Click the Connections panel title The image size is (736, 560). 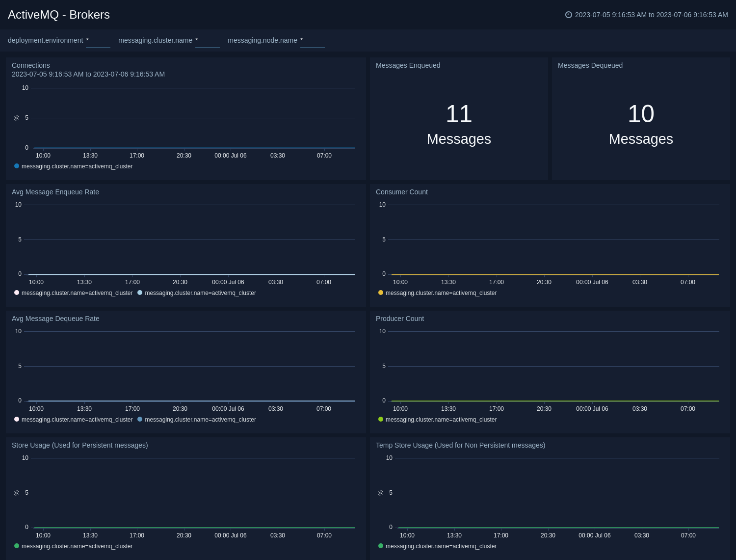click(x=31, y=65)
